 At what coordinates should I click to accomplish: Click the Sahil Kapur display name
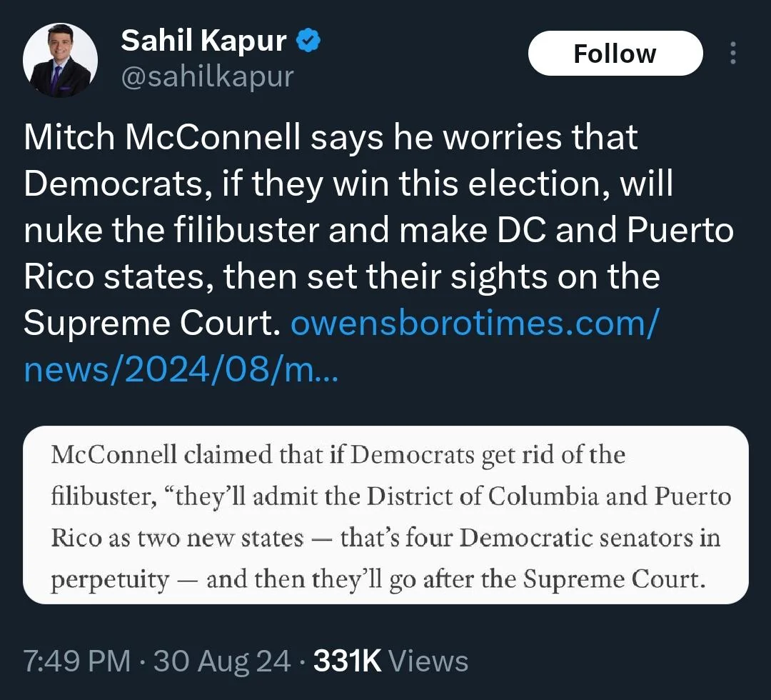pyautogui.click(x=203, y=42)
